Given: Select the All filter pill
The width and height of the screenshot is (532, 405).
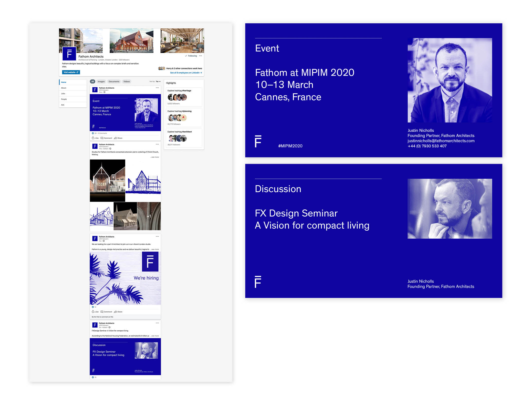Looking at the screenshot, I should pos(92,82).
